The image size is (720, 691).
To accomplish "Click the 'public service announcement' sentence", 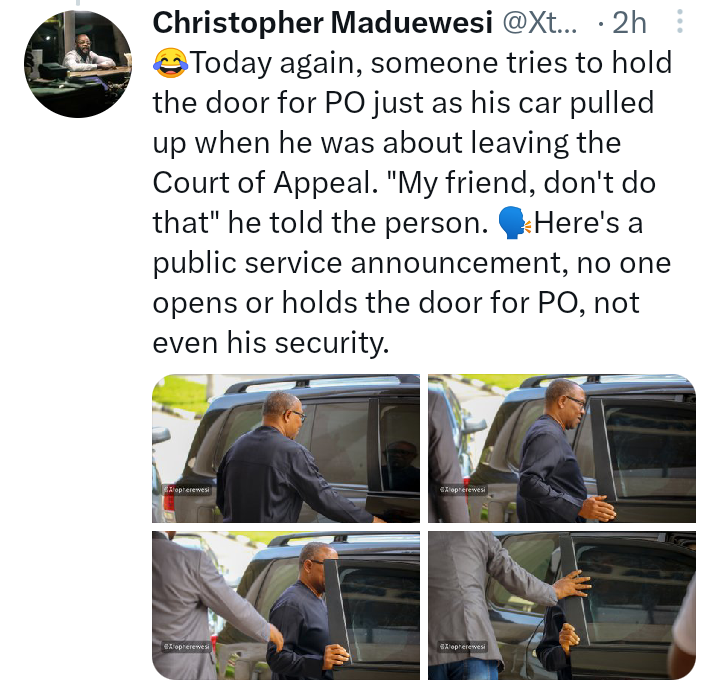I will (x=412, y=263).
